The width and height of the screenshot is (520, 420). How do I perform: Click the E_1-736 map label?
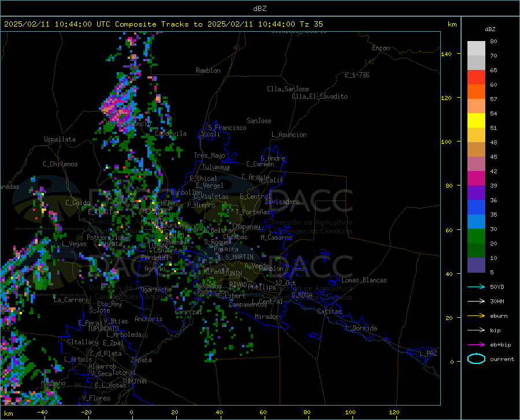357,75
